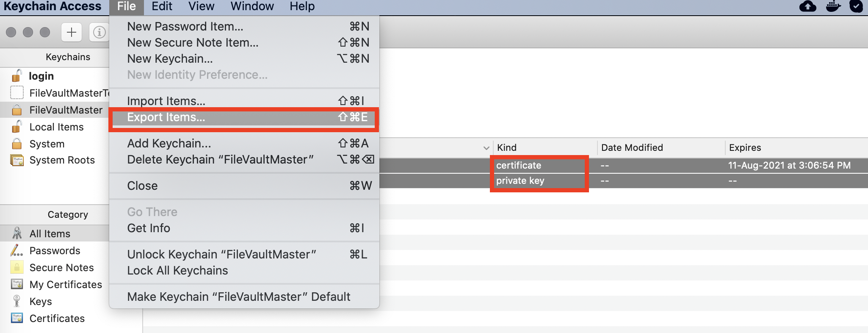Click the cloud upload menu bar icon
868x333 pixels.
808,6
